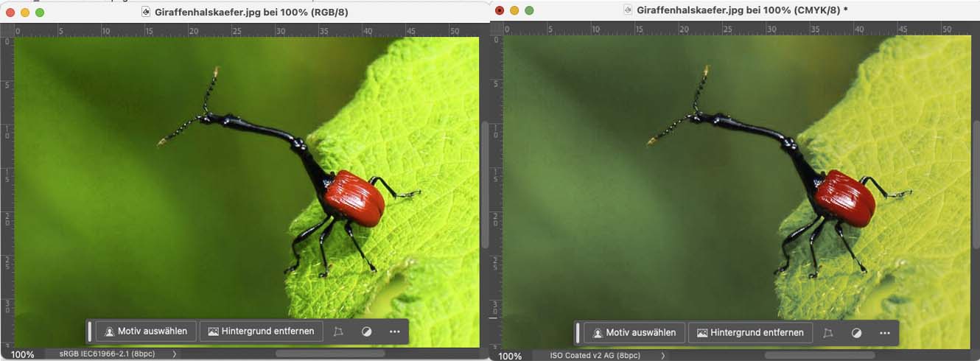Click the 100% zoom field in RGB window
The image size is (980, 361).
tap(22, 354)
